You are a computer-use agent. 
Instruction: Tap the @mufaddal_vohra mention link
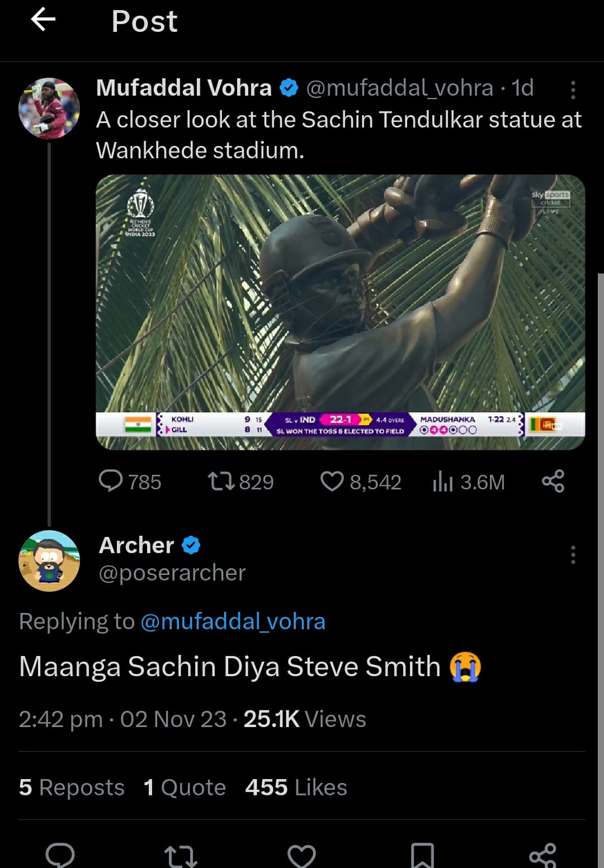(233, 621)
